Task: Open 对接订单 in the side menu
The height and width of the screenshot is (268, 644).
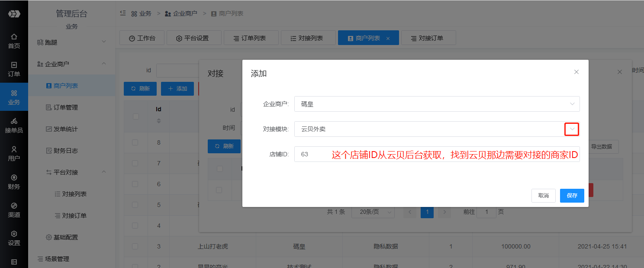Action: tap(72, 216)
